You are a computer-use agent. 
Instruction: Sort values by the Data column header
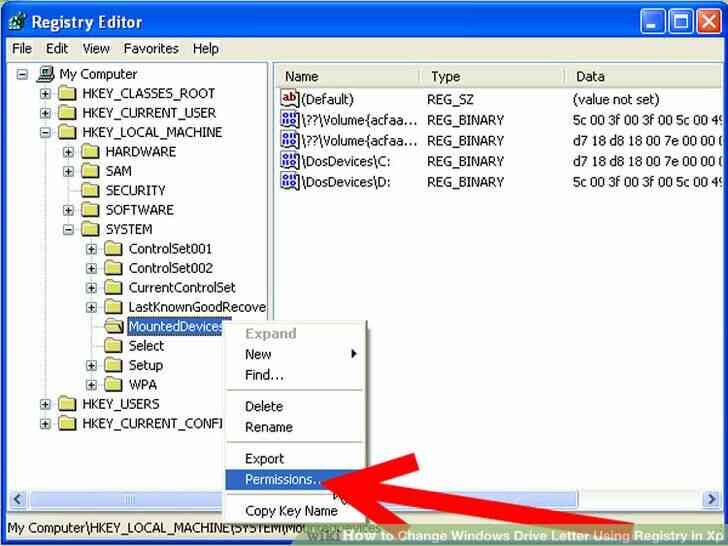pos(645,76)
